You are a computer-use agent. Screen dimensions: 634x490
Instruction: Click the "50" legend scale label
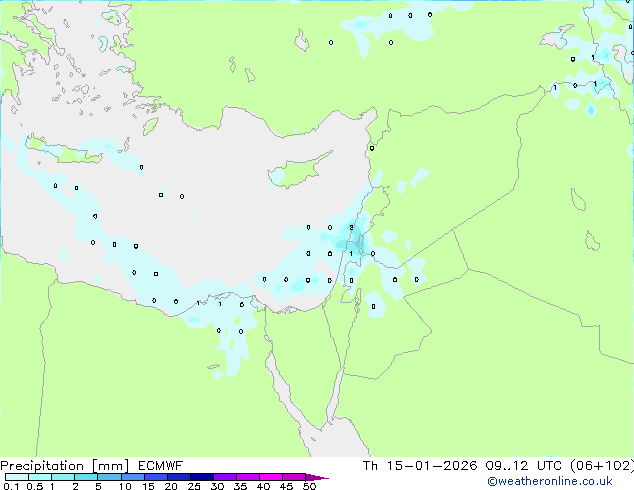[x=309, y=486]
